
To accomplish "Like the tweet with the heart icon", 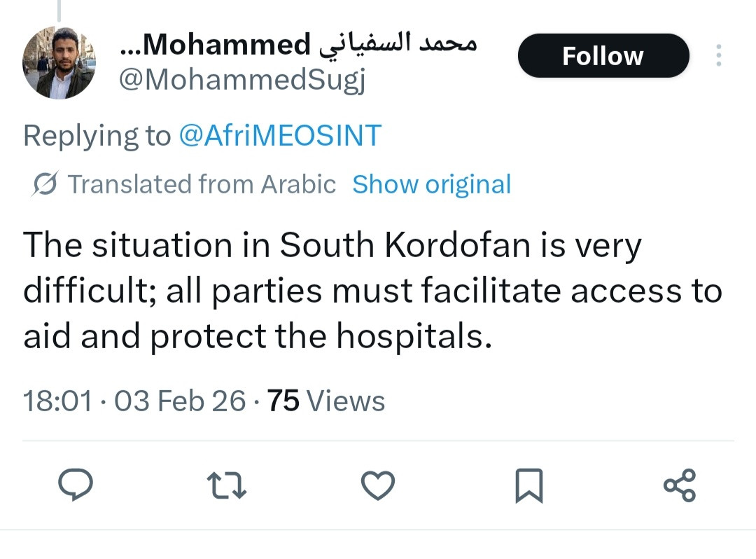I will [378, 485].
